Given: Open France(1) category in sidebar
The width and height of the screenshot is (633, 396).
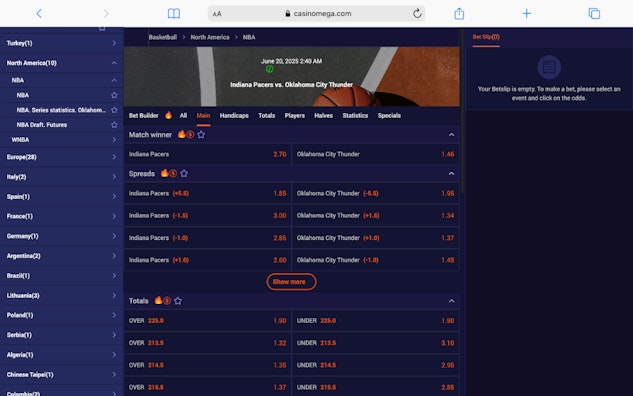Looking at the screenshot, I should (62, 216).
